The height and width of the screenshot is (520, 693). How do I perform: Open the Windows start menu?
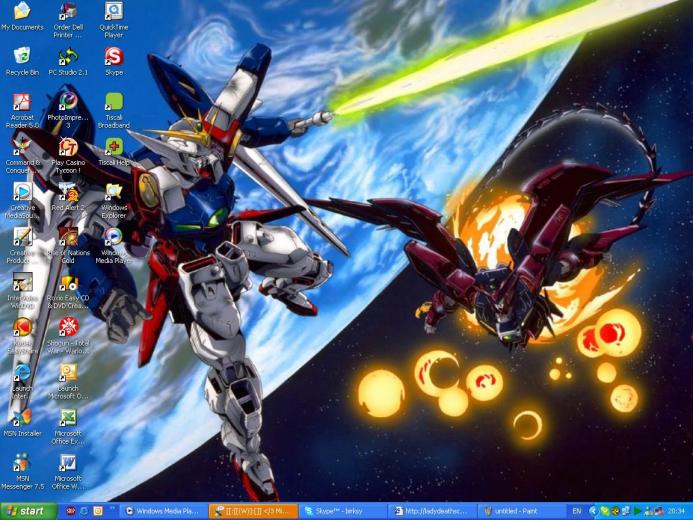pyautogui.click(x=29, y=511)
